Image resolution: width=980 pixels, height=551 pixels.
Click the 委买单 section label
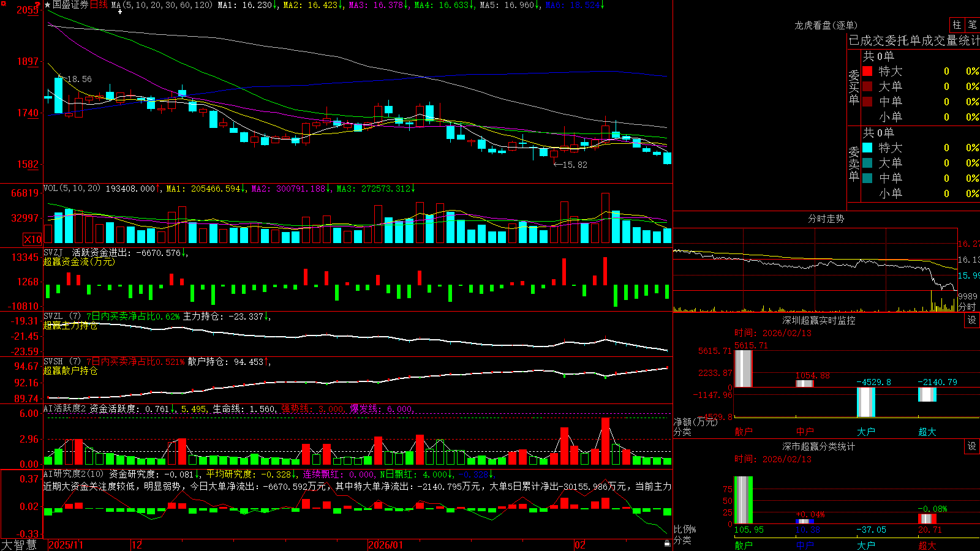[x=854, y=87]
